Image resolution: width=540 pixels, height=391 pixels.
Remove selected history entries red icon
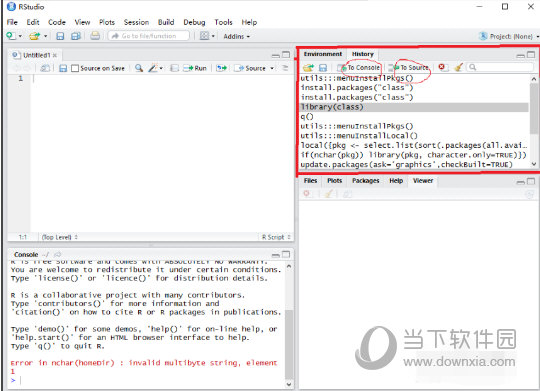pos(442,67)
